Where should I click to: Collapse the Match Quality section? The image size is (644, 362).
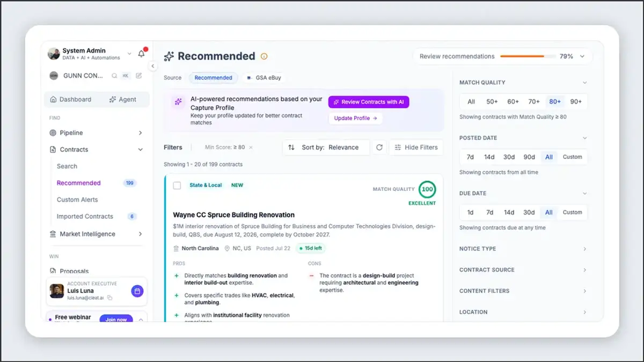(584, 83)
